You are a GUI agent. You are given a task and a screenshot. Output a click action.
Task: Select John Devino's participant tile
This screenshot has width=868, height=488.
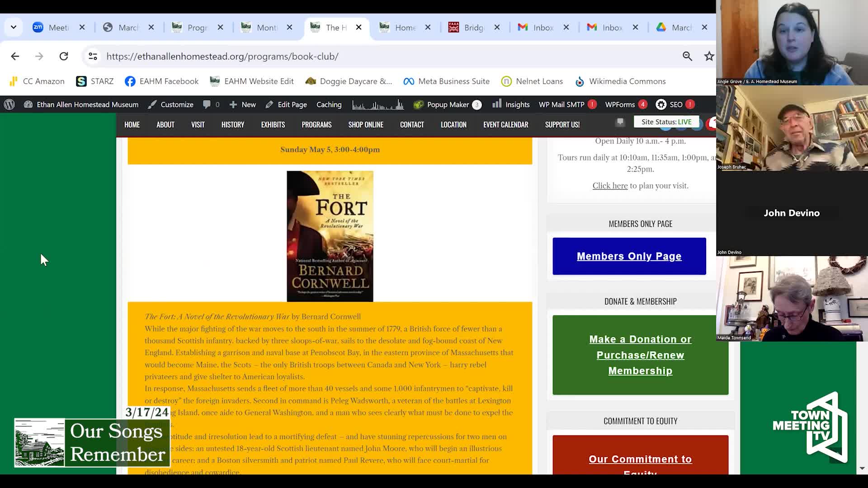point(792,213)
